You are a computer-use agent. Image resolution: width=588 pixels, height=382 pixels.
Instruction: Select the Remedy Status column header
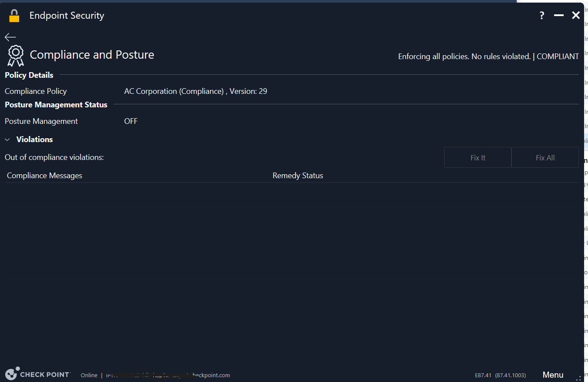[x=298, y=176]
